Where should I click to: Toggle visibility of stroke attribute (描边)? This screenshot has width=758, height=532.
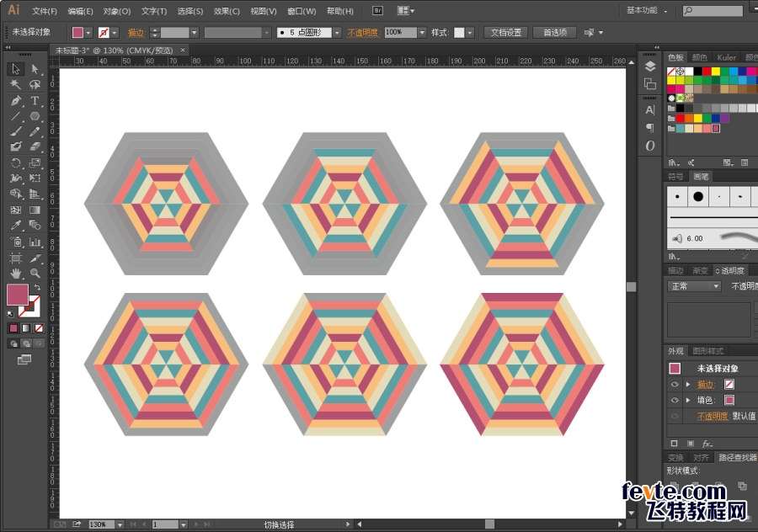click(675, 384)
